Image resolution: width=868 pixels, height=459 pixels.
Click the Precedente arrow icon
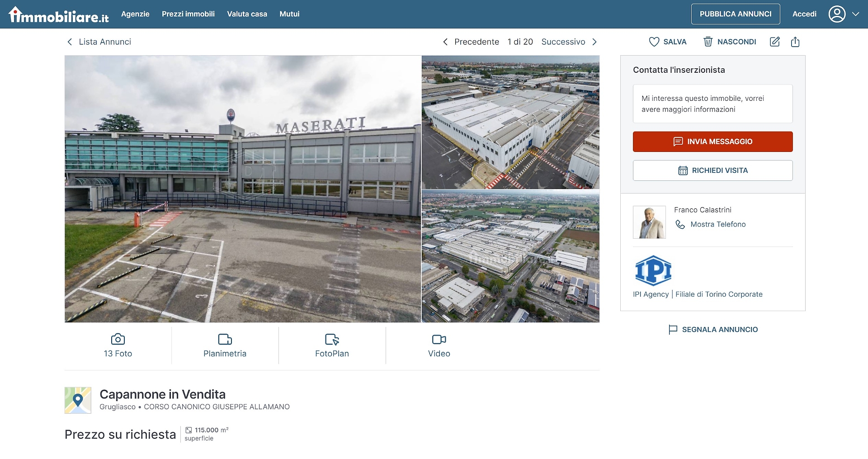point(445,42)
